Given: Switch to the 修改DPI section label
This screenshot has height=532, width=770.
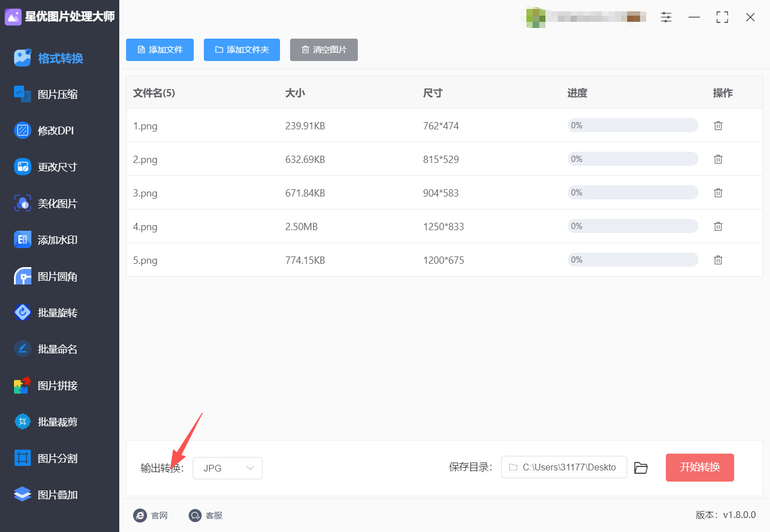Looking at the screenshot, I should click(56, 131).
